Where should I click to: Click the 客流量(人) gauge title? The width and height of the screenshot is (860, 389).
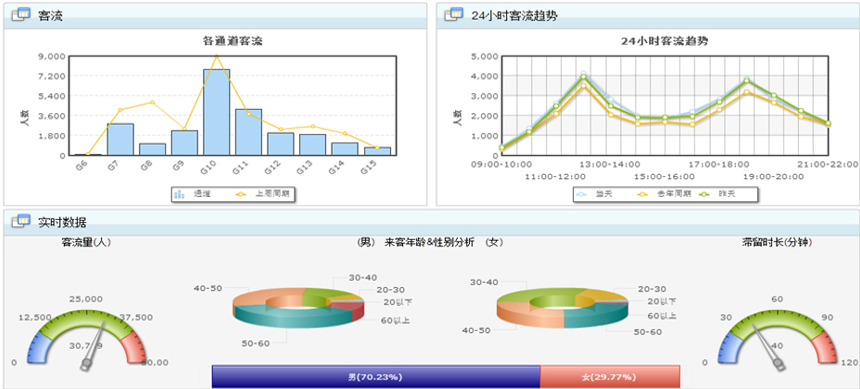[86, 242]
